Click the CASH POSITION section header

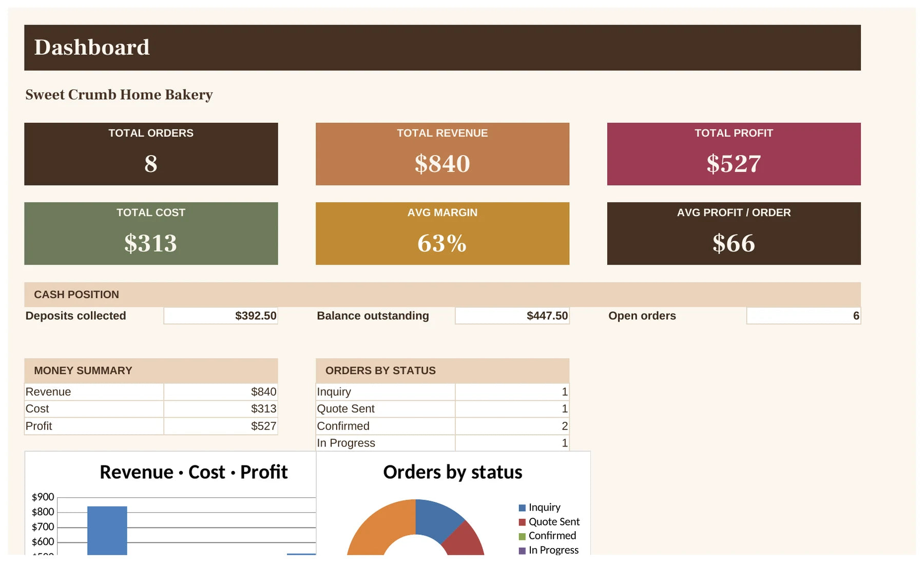tap(442, 294)
